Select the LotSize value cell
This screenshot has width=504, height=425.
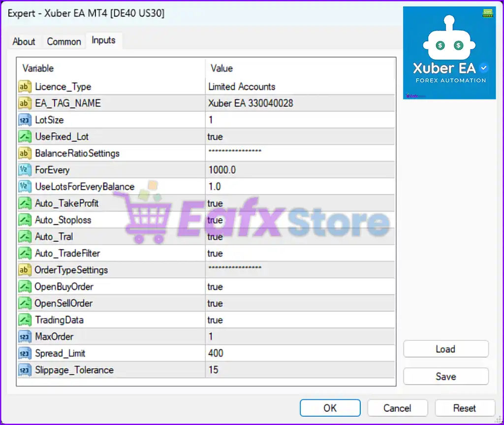(300, 120)
